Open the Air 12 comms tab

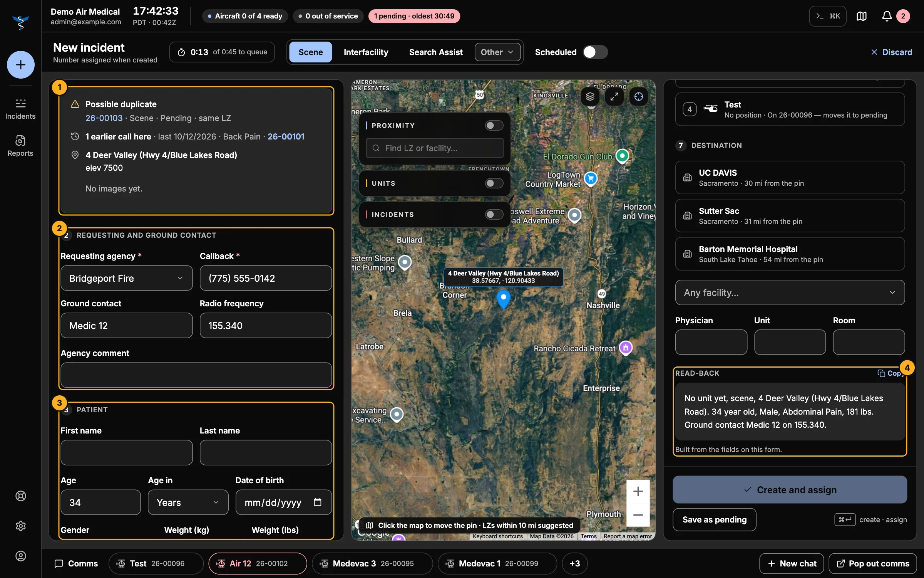258,563
